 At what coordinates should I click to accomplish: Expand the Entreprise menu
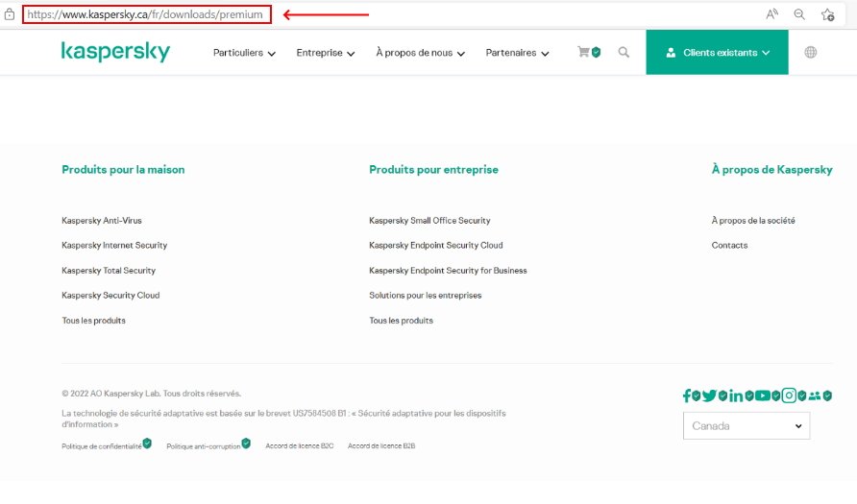point(326,53)
